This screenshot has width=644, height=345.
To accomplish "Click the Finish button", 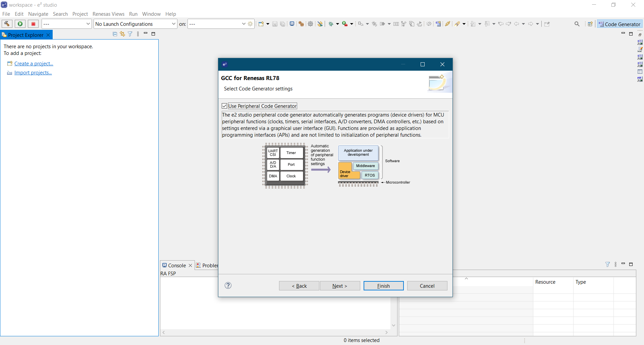I will (x=383, y=286).
